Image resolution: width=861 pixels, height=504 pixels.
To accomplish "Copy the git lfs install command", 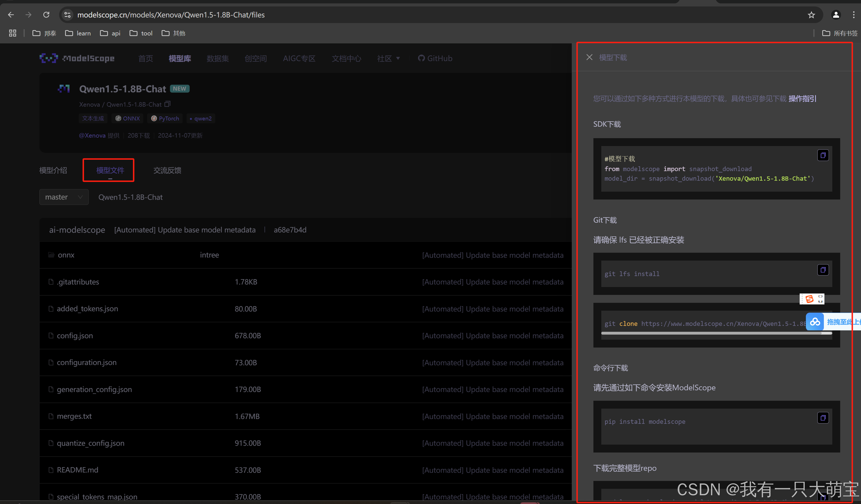I will pyautogui.click(x=823, y=270).
